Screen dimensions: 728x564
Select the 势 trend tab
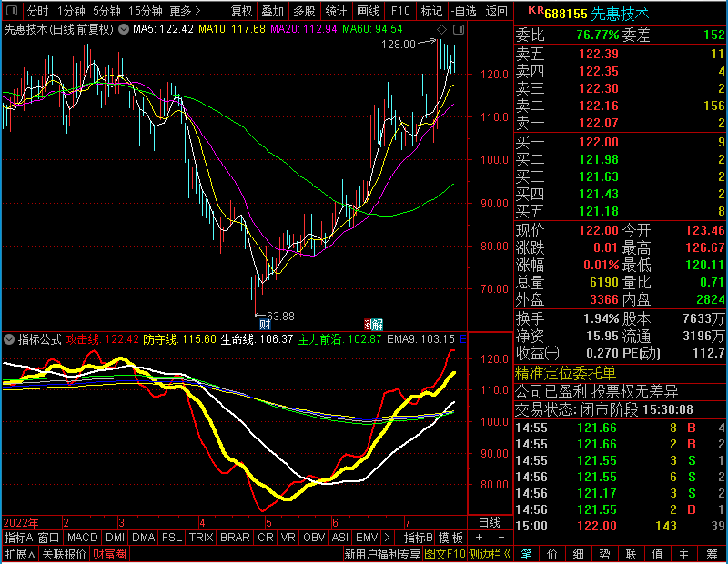tap(605, 554)
